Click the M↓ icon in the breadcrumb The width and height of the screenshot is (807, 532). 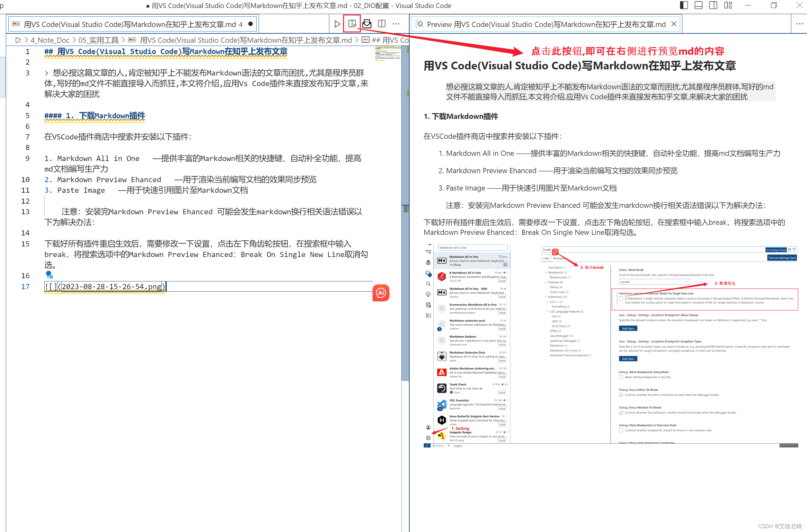click(132, 40)
